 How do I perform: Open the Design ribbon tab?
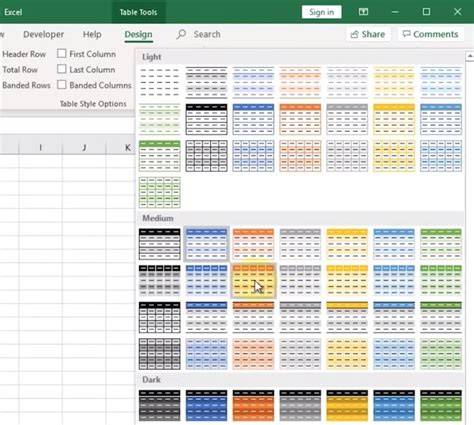pyautogui.click(x=138, y=34)
